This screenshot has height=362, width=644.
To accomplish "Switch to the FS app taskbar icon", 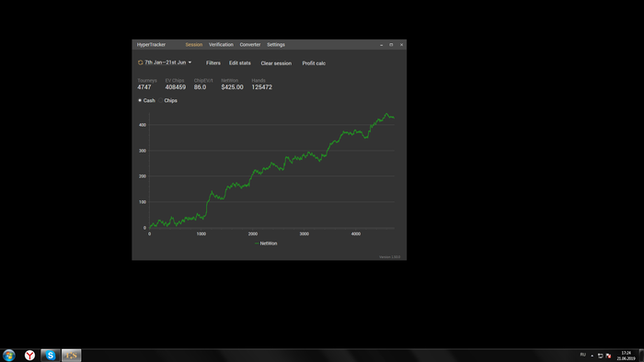I will pyautogui.click(x=72, y=355).
